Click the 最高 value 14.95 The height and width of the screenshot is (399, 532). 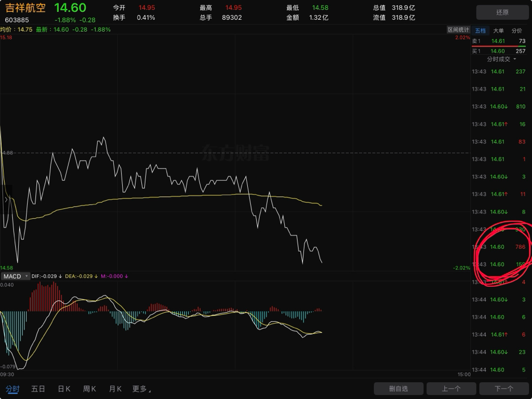233,7
